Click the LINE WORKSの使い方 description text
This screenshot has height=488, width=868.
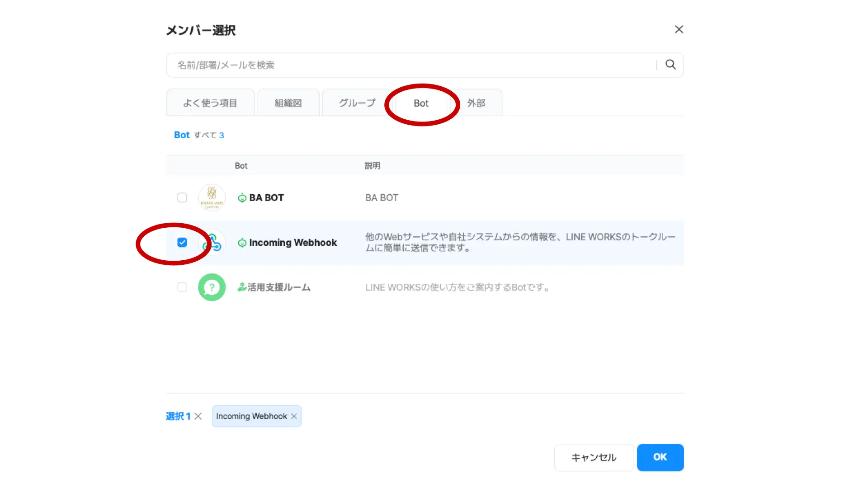pos(458,287)
